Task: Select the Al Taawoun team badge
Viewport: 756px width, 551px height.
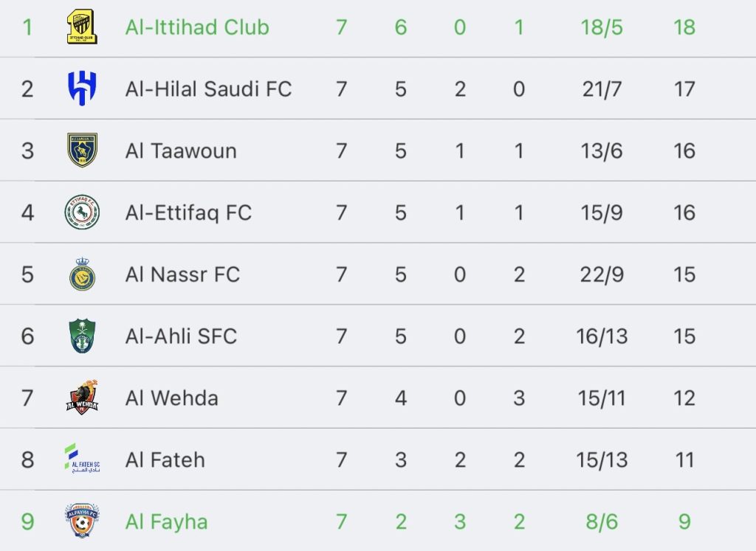Action: click(82, 150)
